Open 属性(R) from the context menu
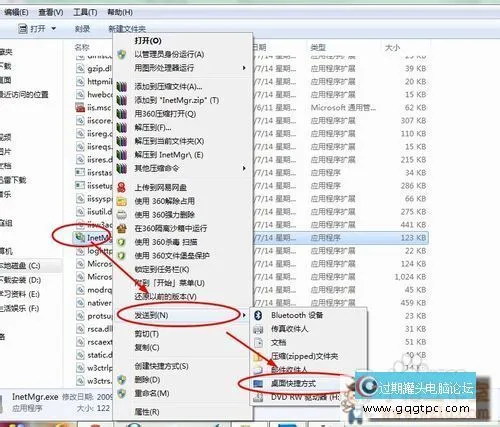This screenshot has width=500, height=427. point(147,412)
